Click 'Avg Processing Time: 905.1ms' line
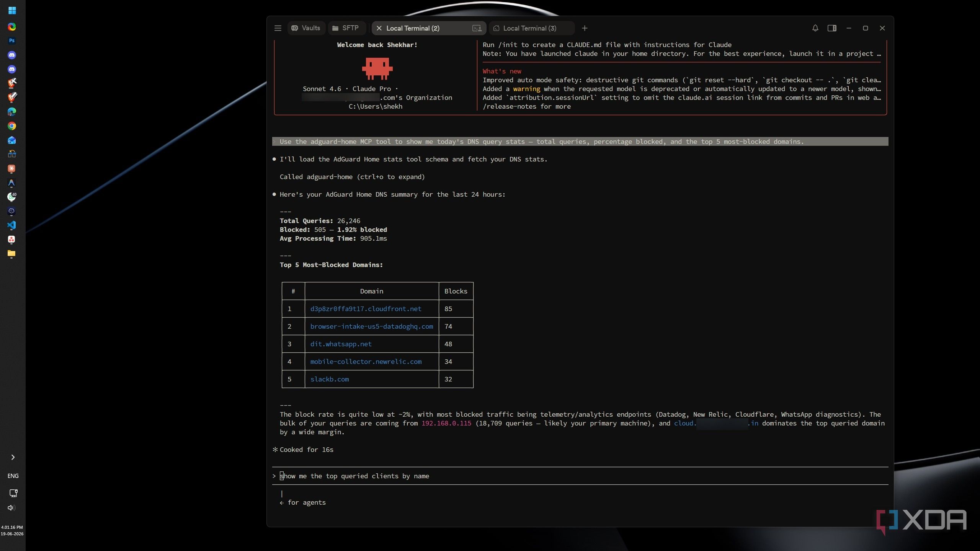 coord(333,238)
